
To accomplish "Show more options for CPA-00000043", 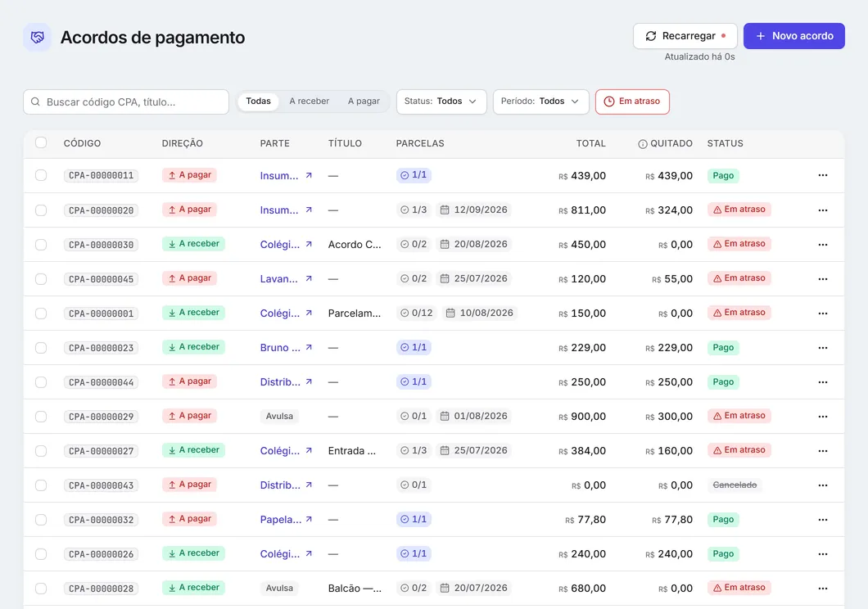I will [x=823, y=485].
